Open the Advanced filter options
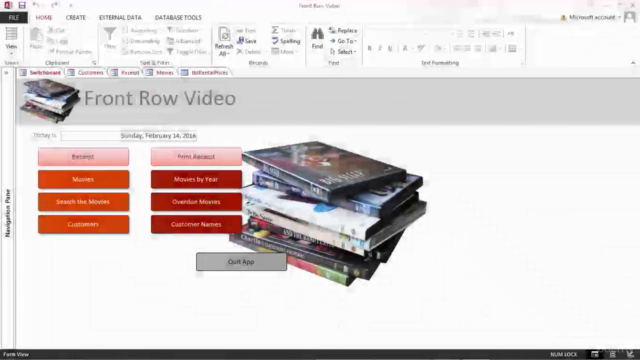The height and width of the screenshot is (360, 640). click(184, 41)
